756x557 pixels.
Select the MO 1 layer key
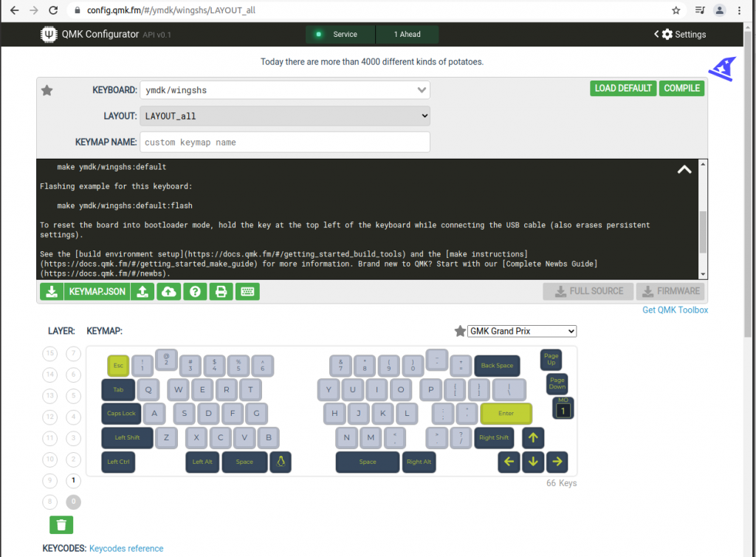(x=563, y=408)
